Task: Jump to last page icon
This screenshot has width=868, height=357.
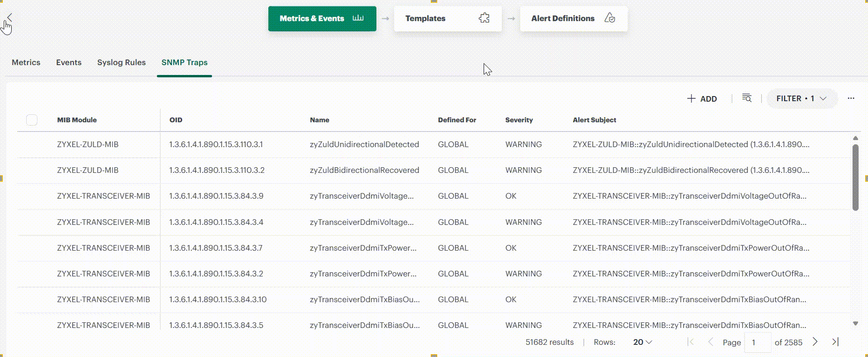Action: click(x=835, y=342)
